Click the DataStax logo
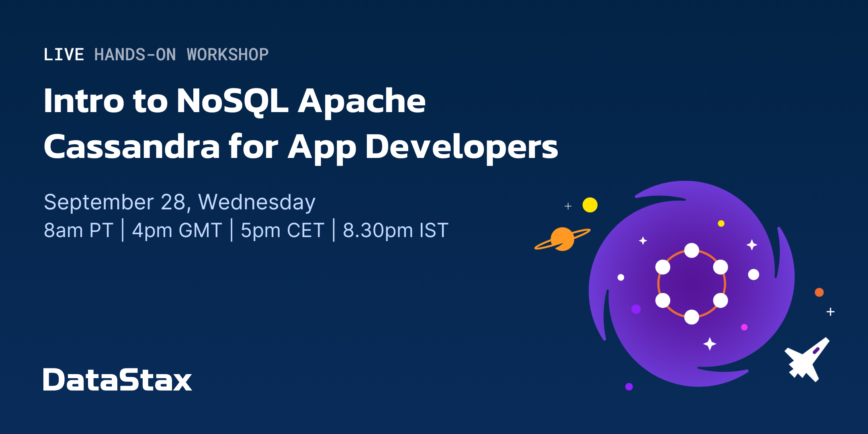868x434 pixels. click(117, 380)
